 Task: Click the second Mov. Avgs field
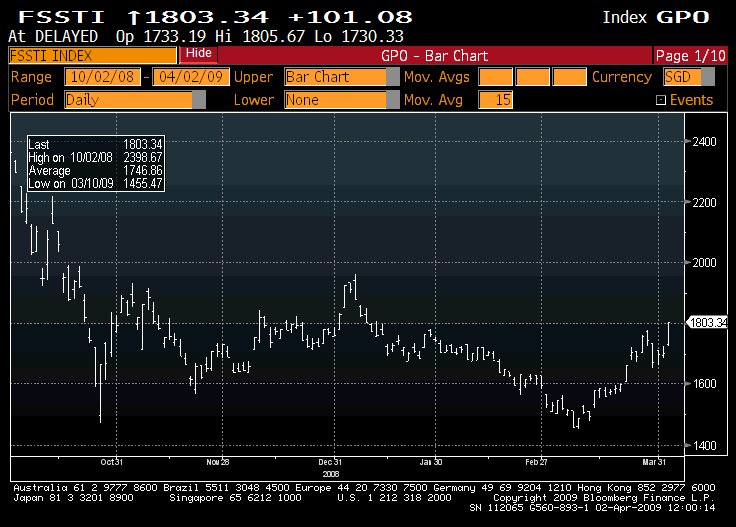tap(532, 77)
